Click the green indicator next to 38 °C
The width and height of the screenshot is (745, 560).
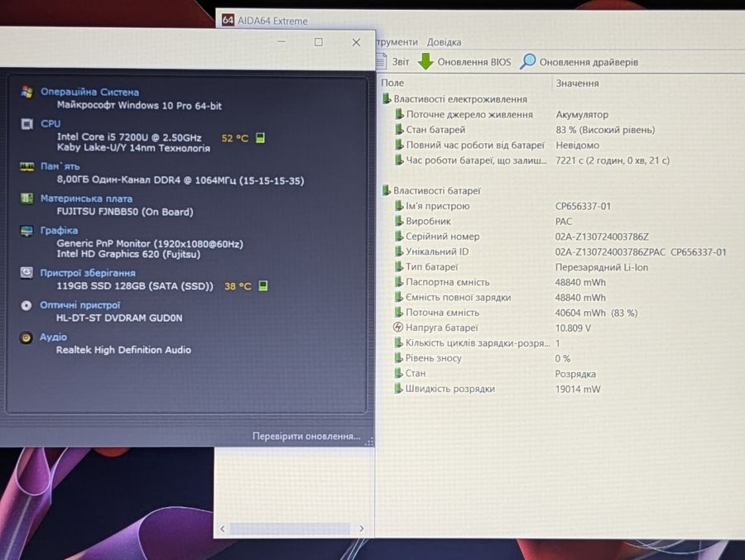262,285
